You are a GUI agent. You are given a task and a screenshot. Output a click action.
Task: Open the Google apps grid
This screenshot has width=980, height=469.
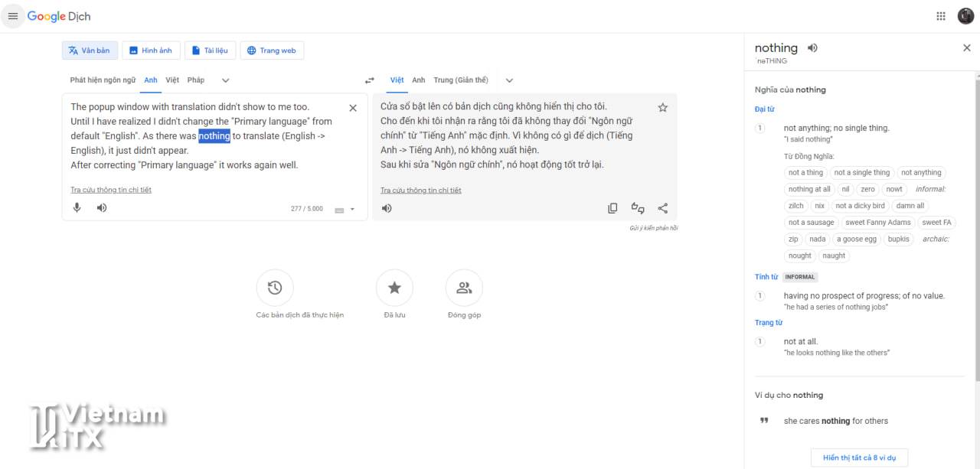[x=941, y=16]
